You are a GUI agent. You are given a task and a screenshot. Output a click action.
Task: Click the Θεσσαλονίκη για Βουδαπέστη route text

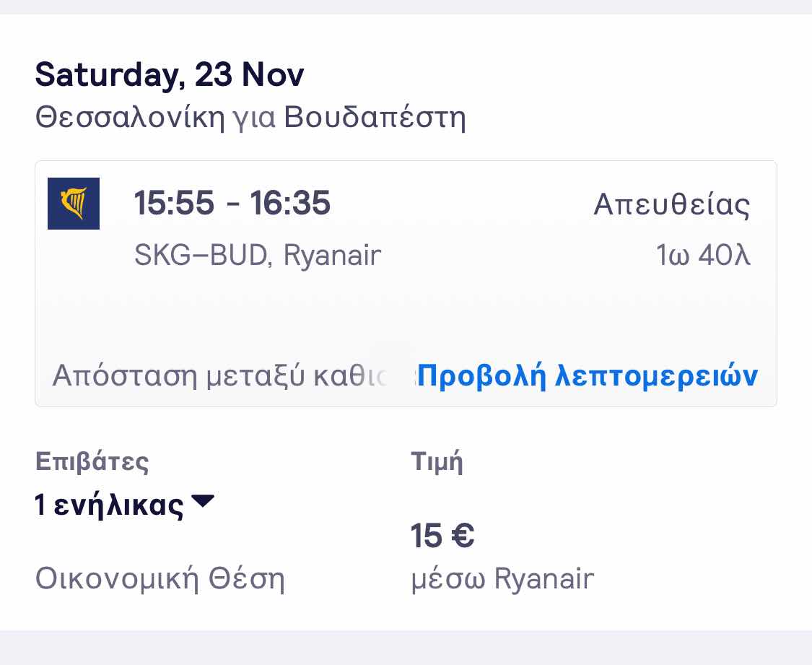click(x=250, y=118)
